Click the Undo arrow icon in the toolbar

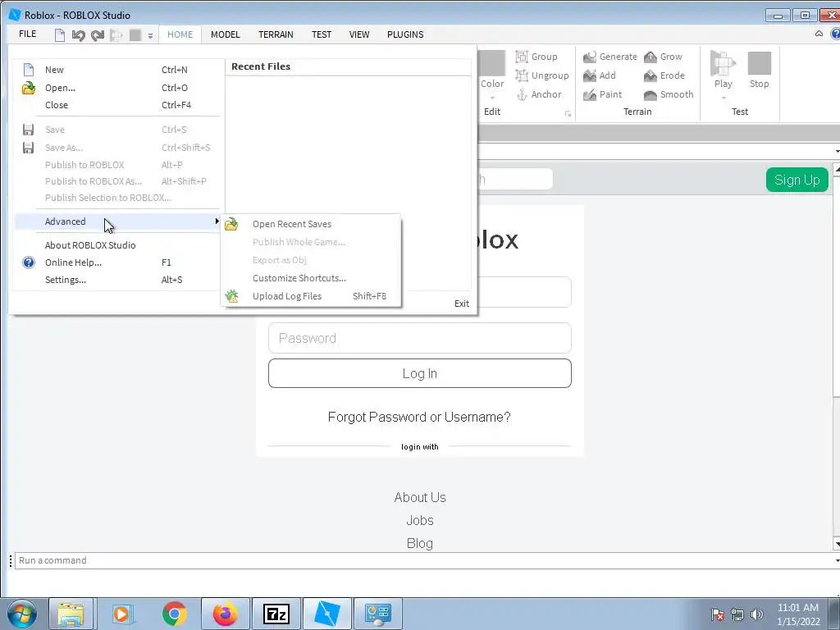click(78, 35)
